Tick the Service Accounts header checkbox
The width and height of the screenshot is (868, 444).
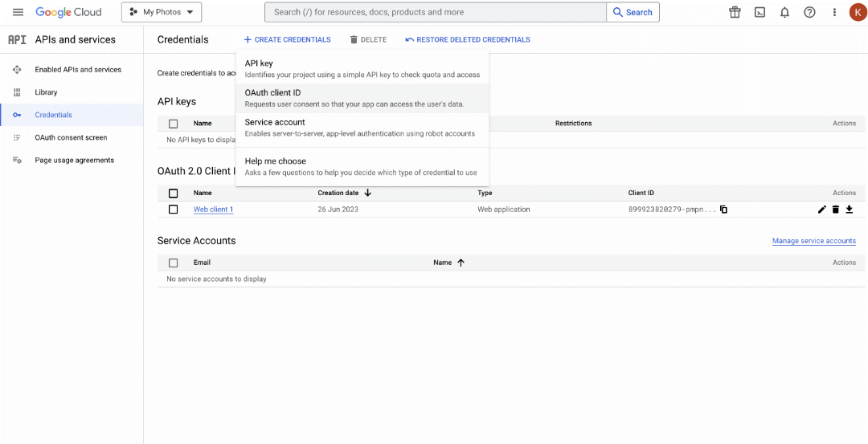click(174, 263)
